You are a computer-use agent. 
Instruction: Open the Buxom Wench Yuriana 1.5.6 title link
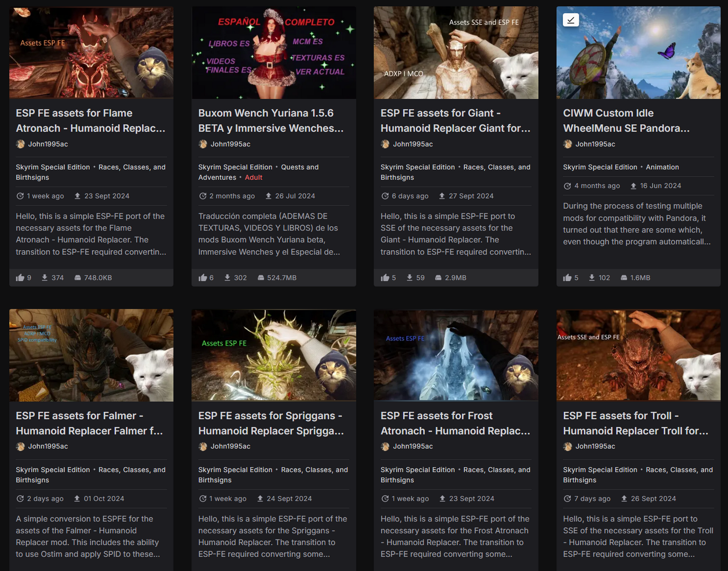(x=271, y=121)
